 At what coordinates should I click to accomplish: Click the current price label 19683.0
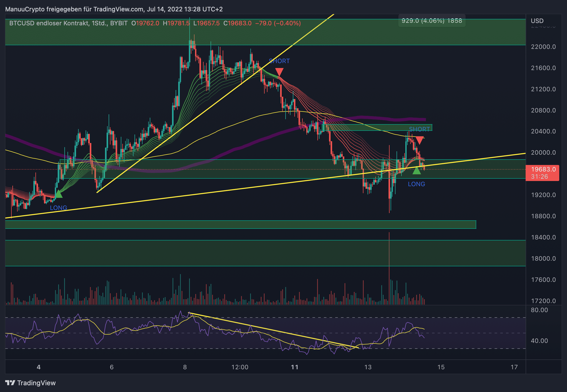coord(543,169)
